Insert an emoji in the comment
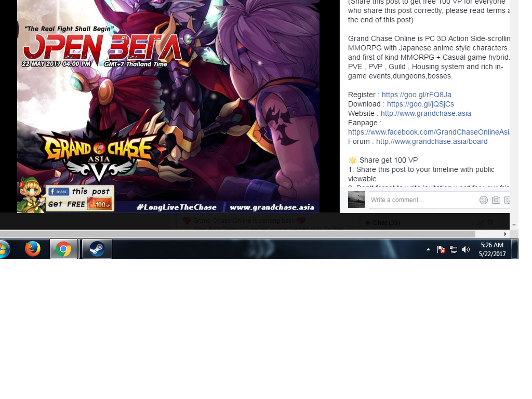 [484, 200]
